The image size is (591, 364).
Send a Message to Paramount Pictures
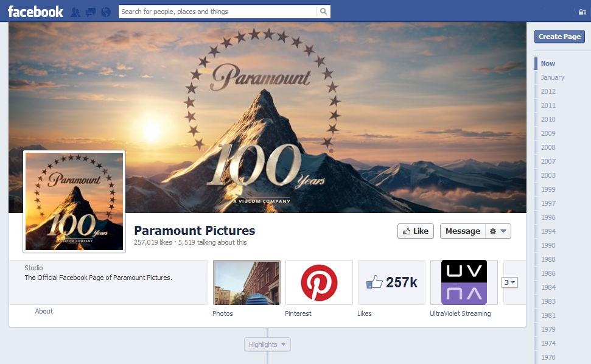pyautogui.click(x=463, y=231)
